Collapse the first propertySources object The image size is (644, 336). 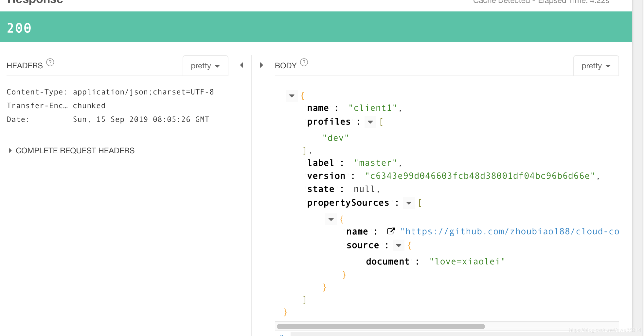coord(331,219)
